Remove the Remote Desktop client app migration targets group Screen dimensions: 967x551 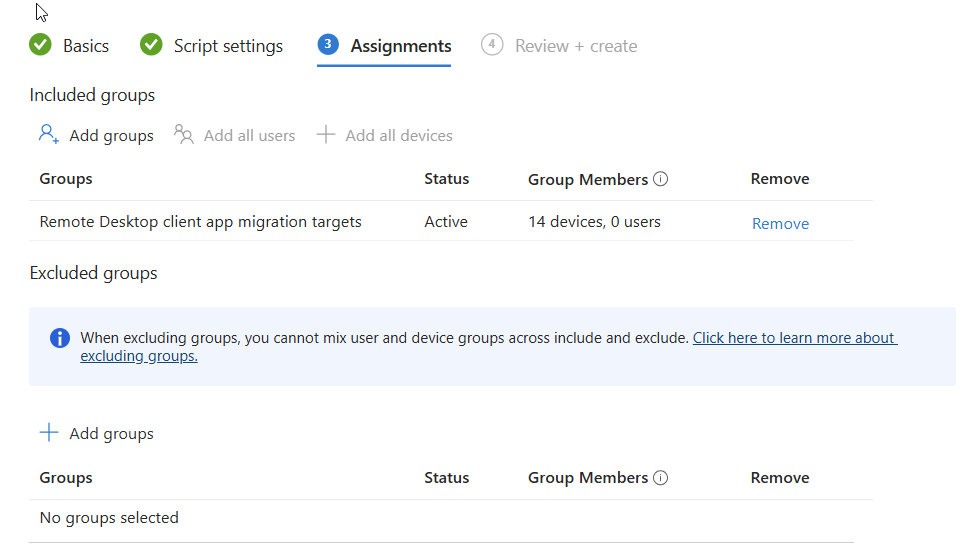[x=780, y=223]
